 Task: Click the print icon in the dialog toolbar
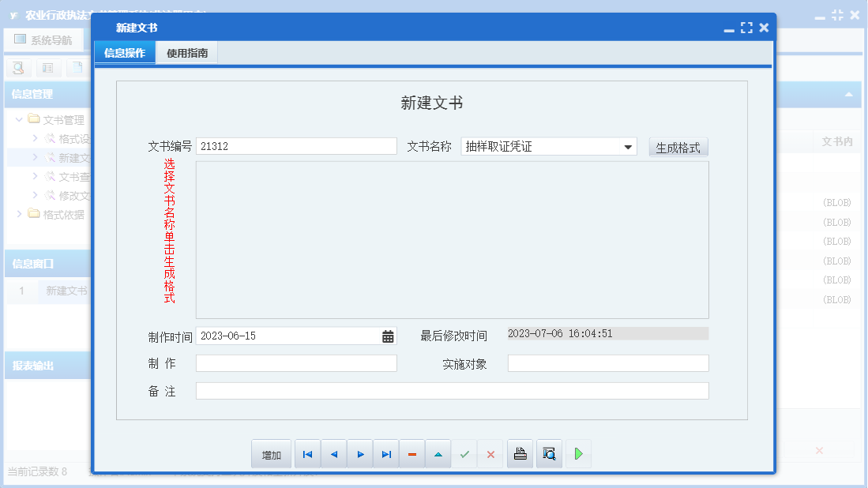point(520,453)
